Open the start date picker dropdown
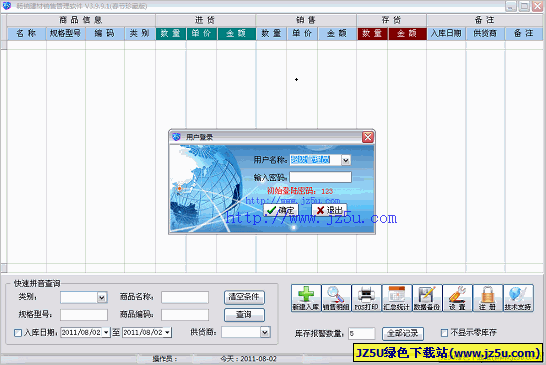The width and height of the screenshot is (546, 365). click(106, 333)
